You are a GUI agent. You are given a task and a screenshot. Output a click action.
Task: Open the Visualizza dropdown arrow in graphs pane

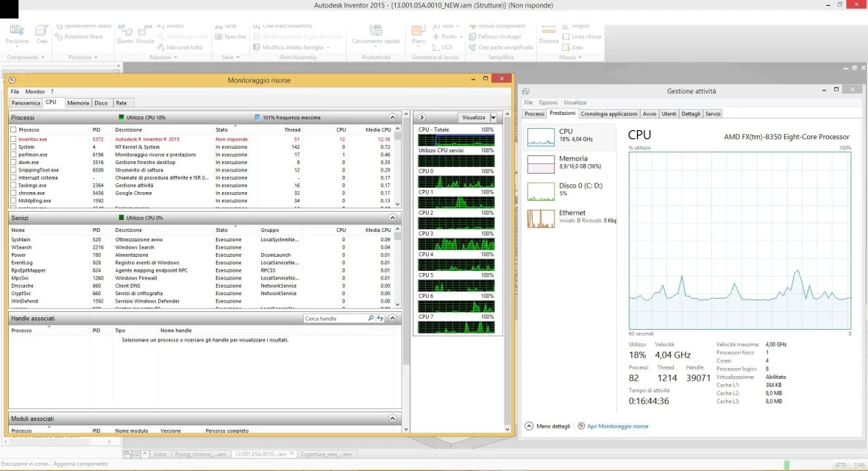click(x=494, y=118)
